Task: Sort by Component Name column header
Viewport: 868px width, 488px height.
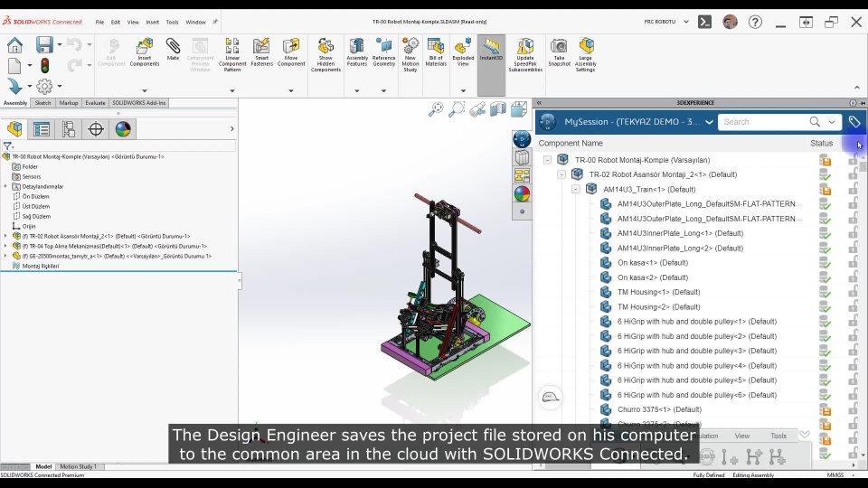Action: pos(571,144)
